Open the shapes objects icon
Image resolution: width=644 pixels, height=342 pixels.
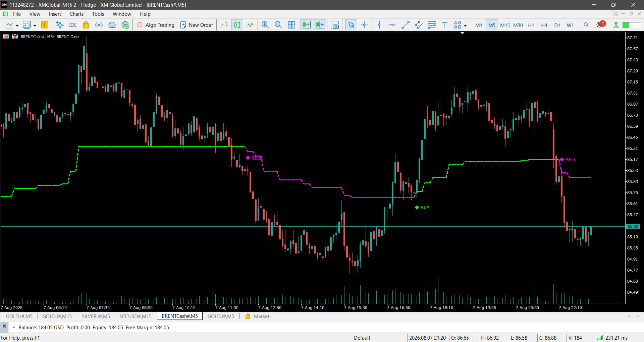pyautogui.click(x=458, y=25)
